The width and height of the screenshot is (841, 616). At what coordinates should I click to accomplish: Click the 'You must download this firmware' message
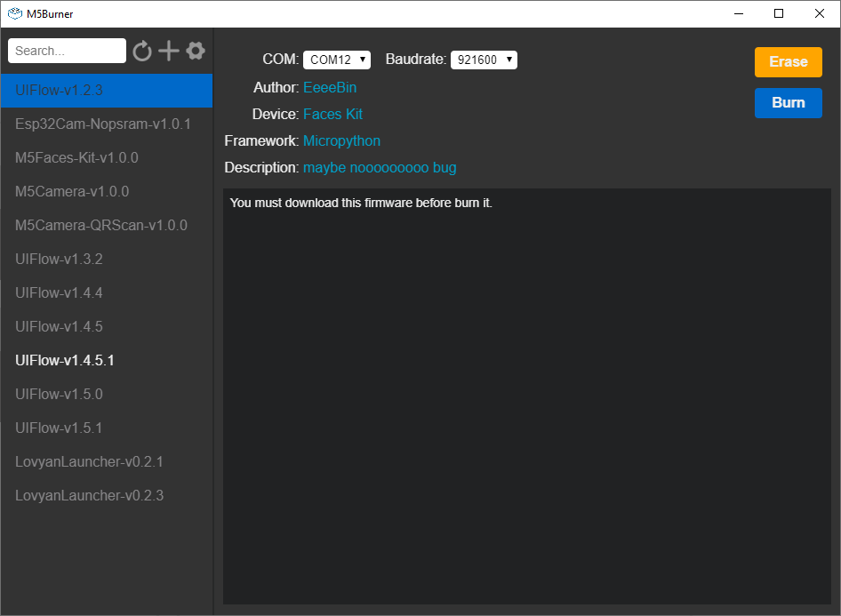pos(361,203)
